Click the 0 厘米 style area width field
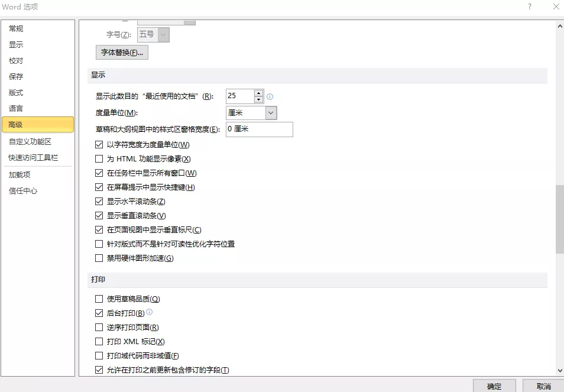564x392 pixels. point(259,129)
